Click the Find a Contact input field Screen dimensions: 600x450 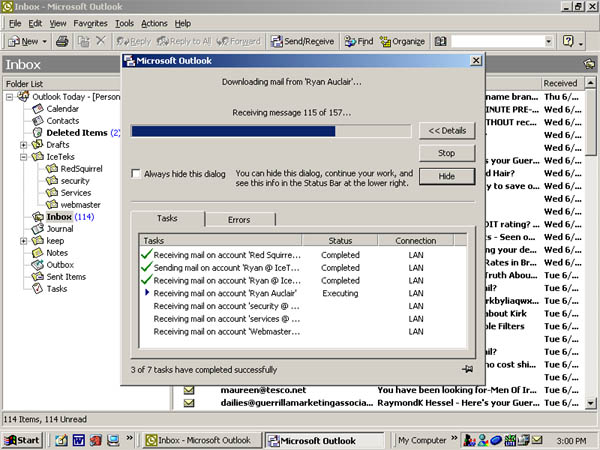[497, 41]
